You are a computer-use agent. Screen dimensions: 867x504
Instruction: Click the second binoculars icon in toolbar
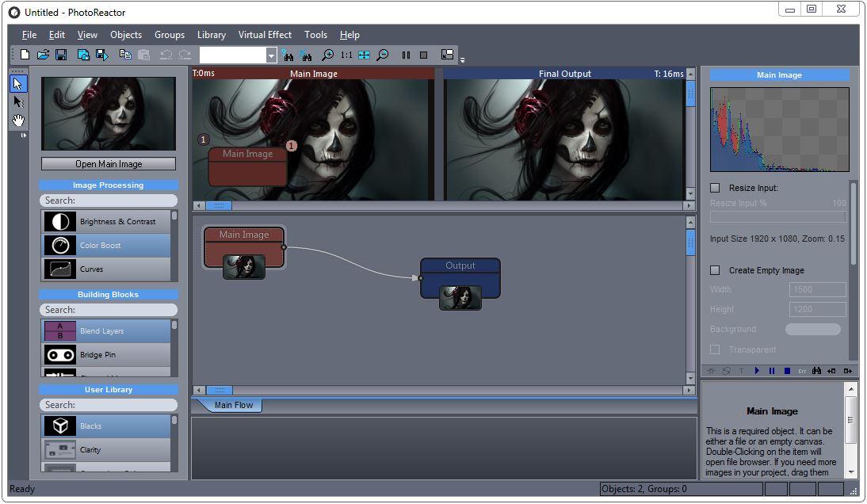coord(306,55)
